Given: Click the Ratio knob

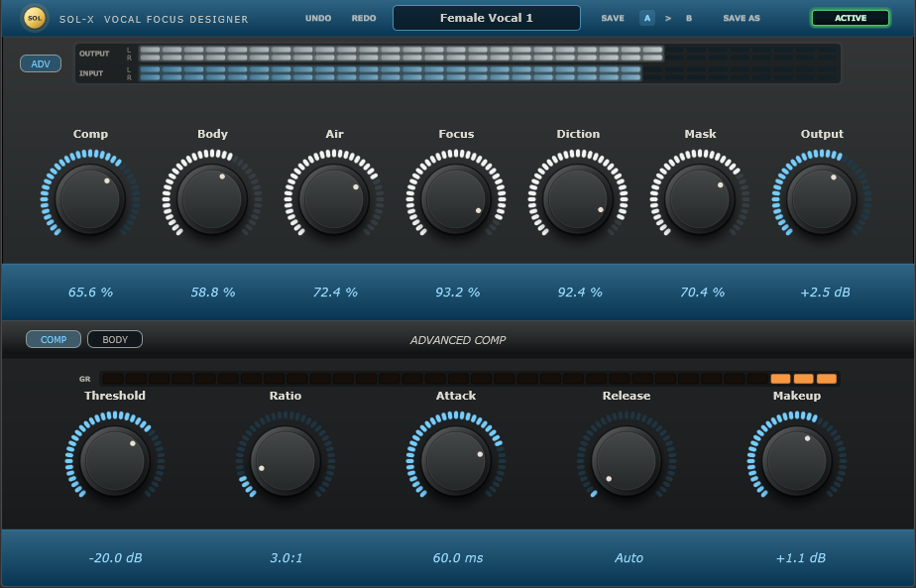Looking at the screenshot, I should point(286,461).
